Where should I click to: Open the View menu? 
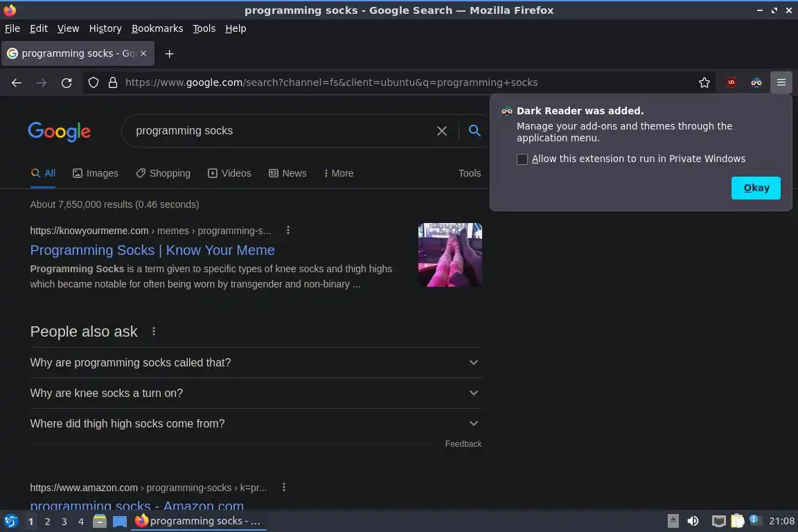(x=68, y=28)
